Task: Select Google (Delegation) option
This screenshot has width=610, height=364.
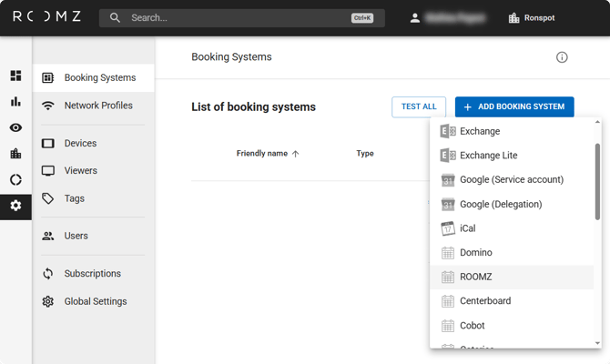Action: click(x=512, y=204)
